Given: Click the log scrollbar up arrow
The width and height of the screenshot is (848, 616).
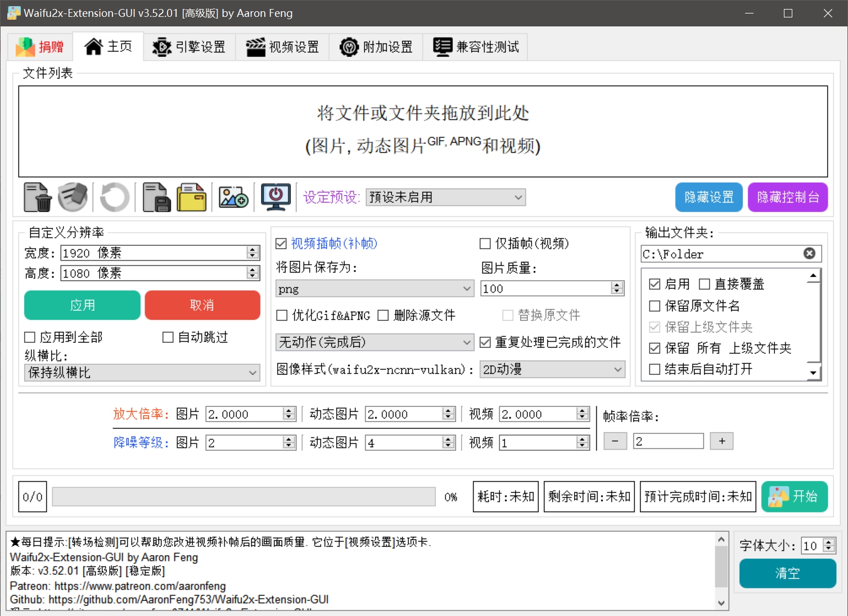Looking at the screenshot, I should point(721,539).
